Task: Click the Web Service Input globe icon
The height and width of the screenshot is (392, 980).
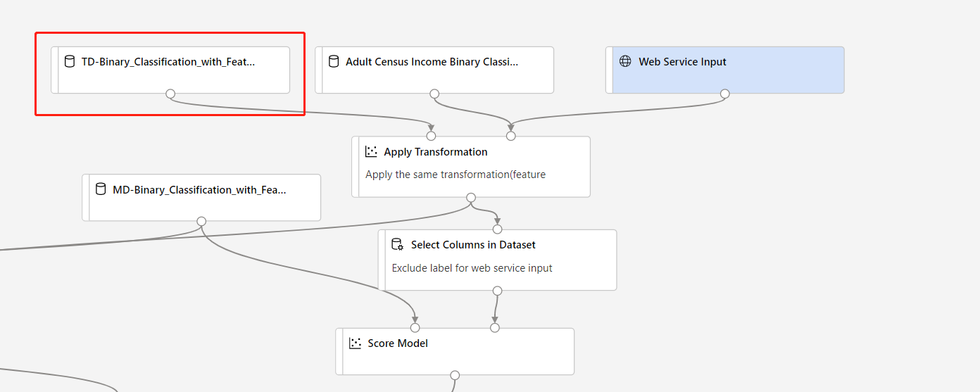Action: pos(625,61)
